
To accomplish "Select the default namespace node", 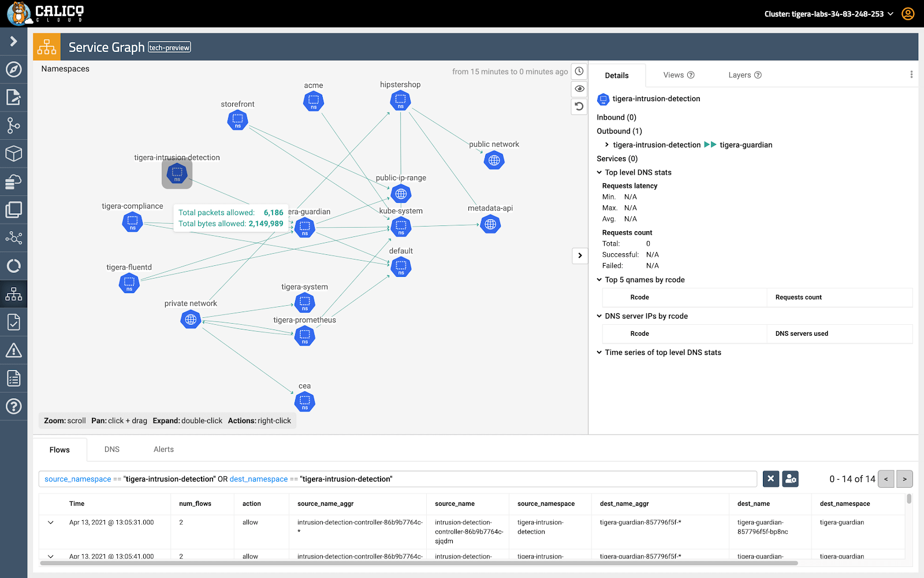I will tap(401, 266).
